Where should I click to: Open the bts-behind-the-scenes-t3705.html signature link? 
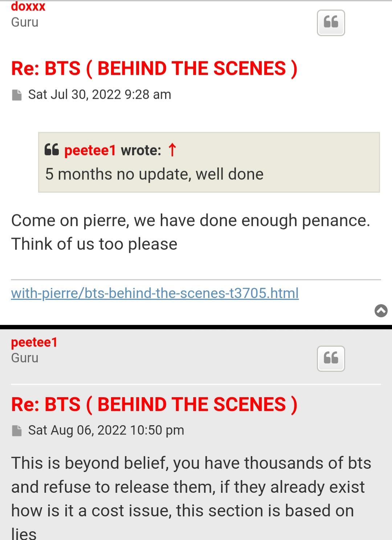(x=155, y=293)
